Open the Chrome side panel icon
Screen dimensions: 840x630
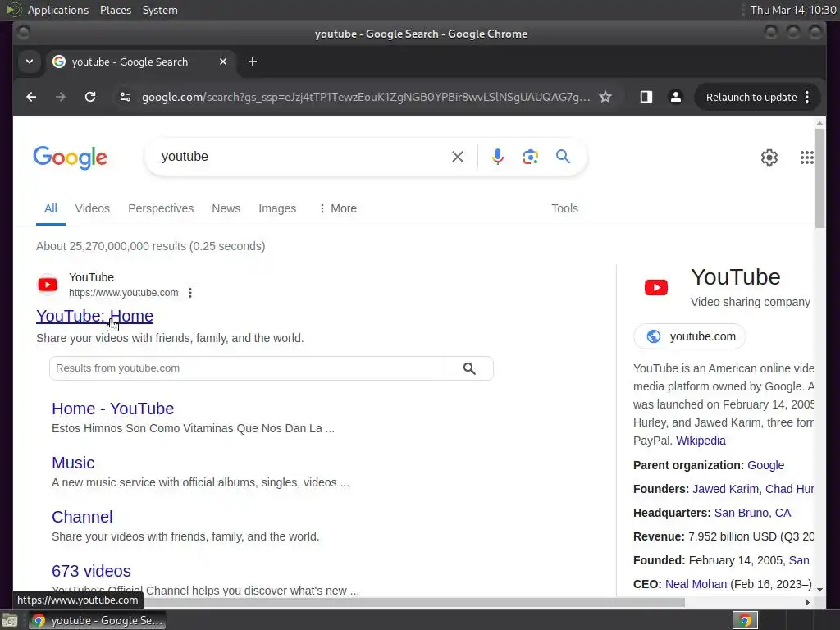tap(646, 97)
